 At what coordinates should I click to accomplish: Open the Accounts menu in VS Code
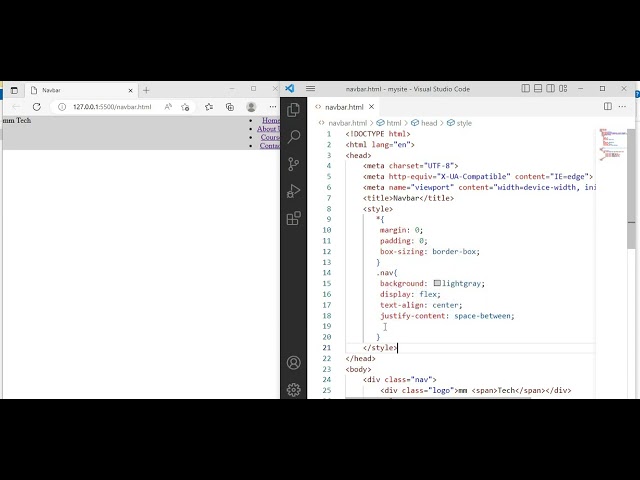293,362
